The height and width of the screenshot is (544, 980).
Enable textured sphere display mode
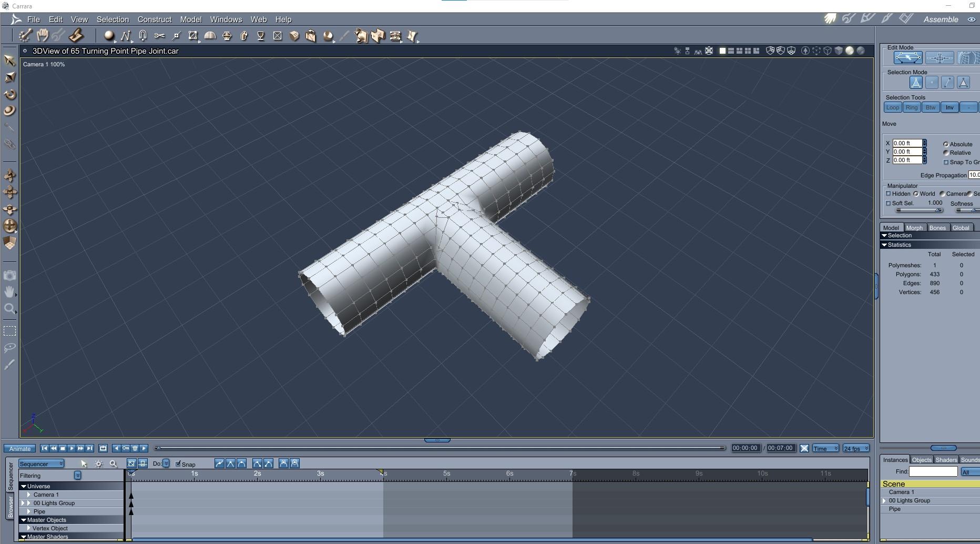pos(861,51)
